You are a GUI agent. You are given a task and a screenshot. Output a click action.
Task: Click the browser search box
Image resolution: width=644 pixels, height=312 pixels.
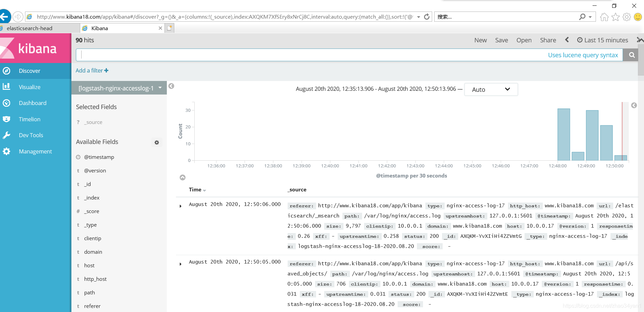(x=506, y=17)
